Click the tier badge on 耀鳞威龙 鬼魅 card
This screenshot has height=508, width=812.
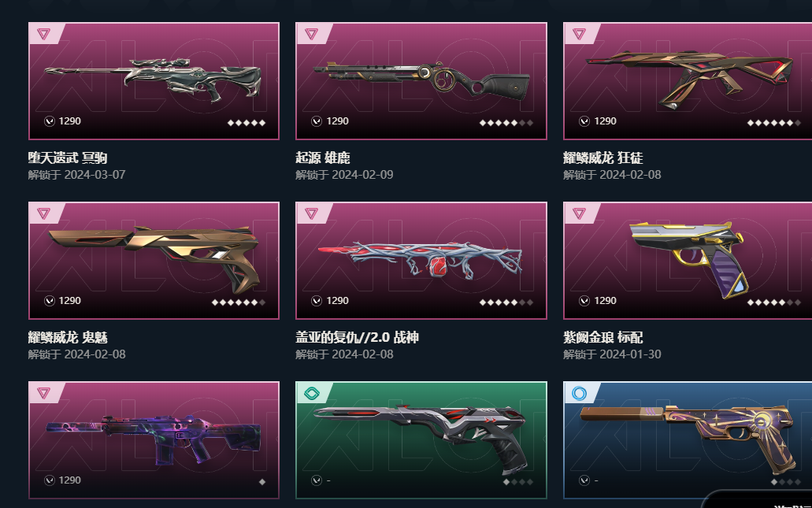[44, 213]
